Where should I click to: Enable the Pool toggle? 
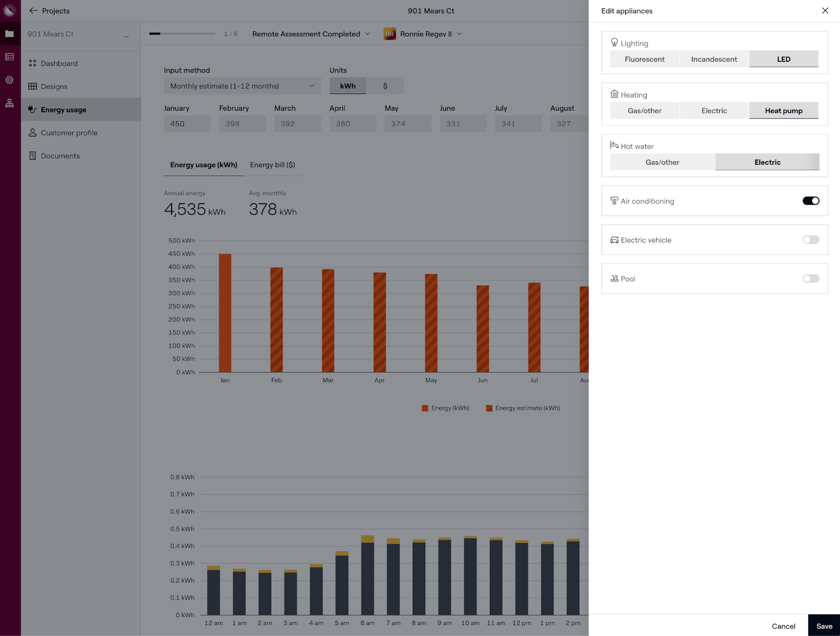click(x=811, y=279)
